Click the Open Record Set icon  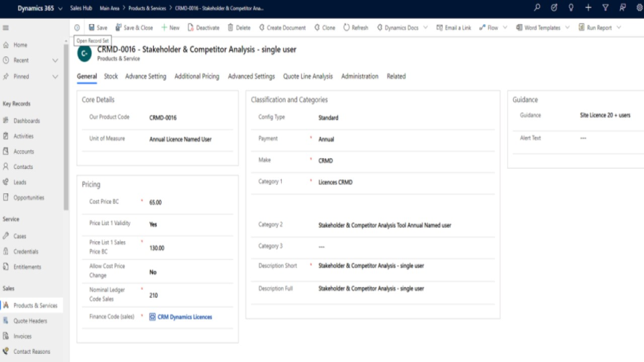[77, 28]
